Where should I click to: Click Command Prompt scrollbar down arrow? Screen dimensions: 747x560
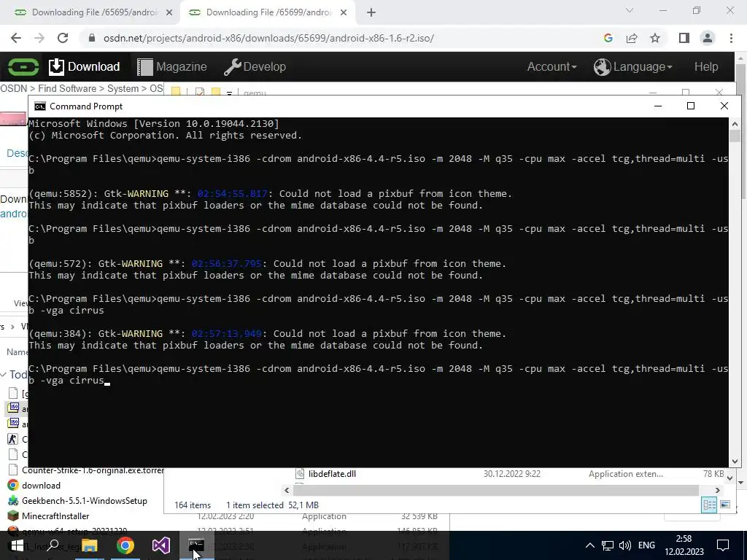pos(735,461)
